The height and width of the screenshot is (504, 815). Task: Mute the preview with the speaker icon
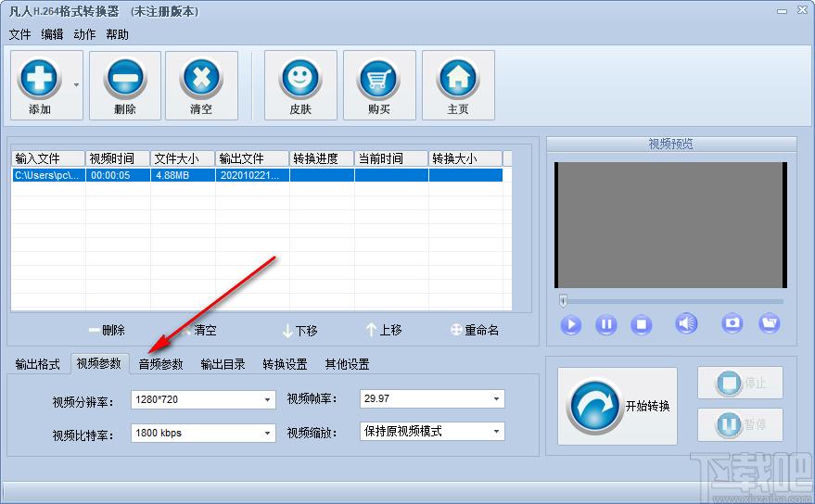[x=686, y=323]
